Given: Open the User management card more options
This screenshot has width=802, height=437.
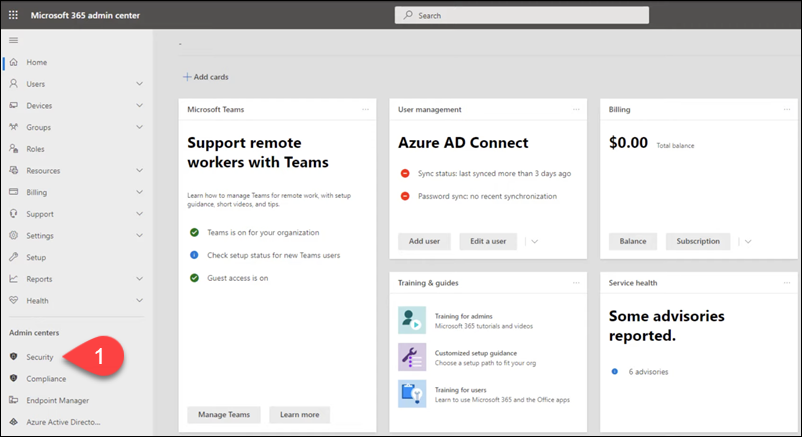Looking at the screenshot, I should [576, 109].
